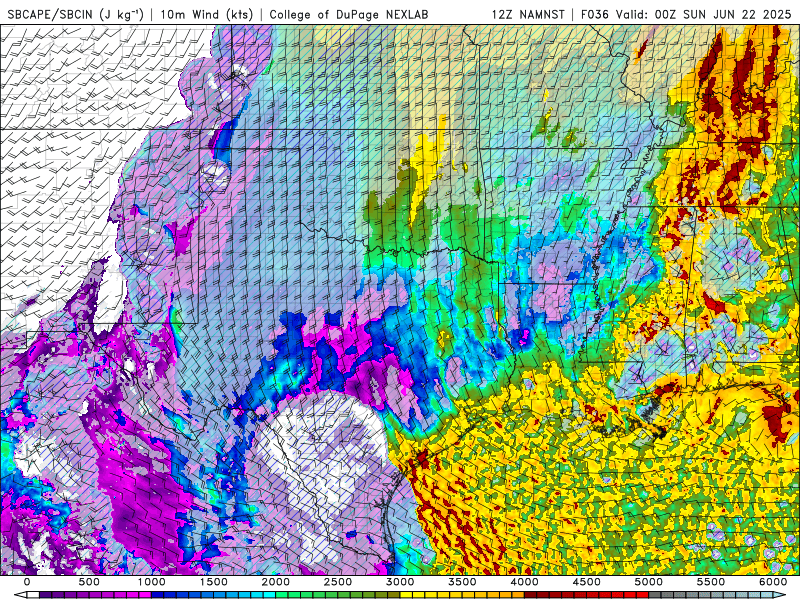The height and width of the screenshot is (600, 800).
Task: Click the 1000 label on the color scale
Action: click(x=152, y=582)
